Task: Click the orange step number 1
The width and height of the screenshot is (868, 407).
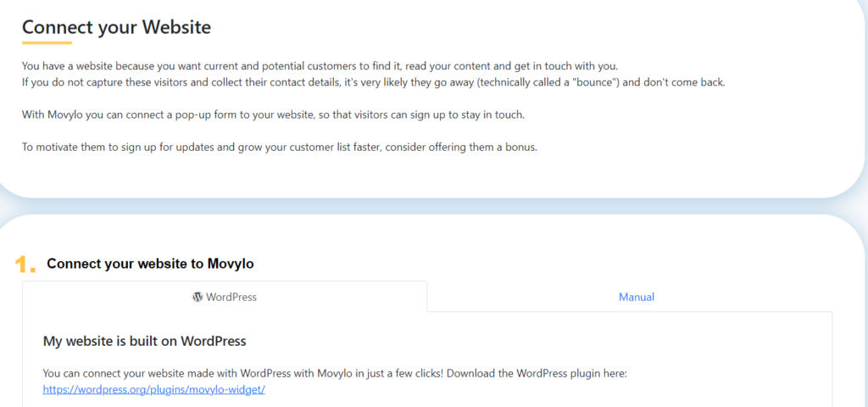Action: coord(25,265)
